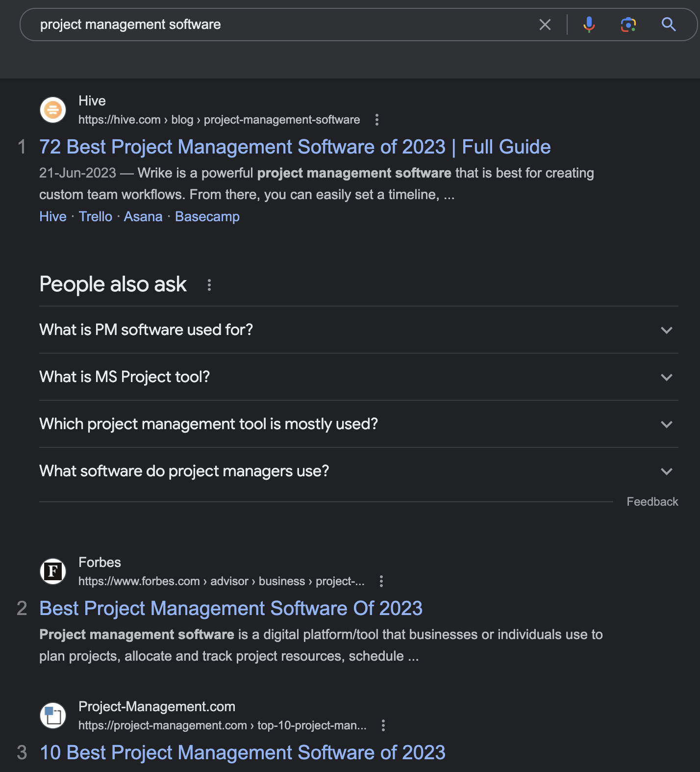The width and height of the screenshot is (700, 772).
Task: Open three-dot menu for Project-Management.com result
Action: tap(383, 725)
